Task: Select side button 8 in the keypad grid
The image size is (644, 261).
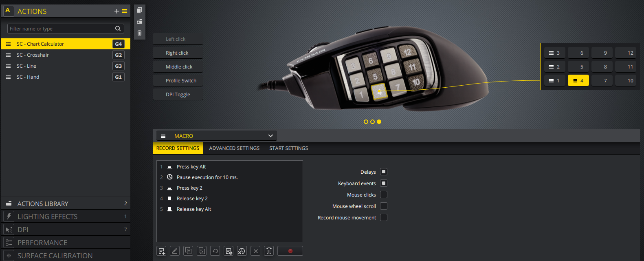Action: pyautogui.click(x=602, y=67)
